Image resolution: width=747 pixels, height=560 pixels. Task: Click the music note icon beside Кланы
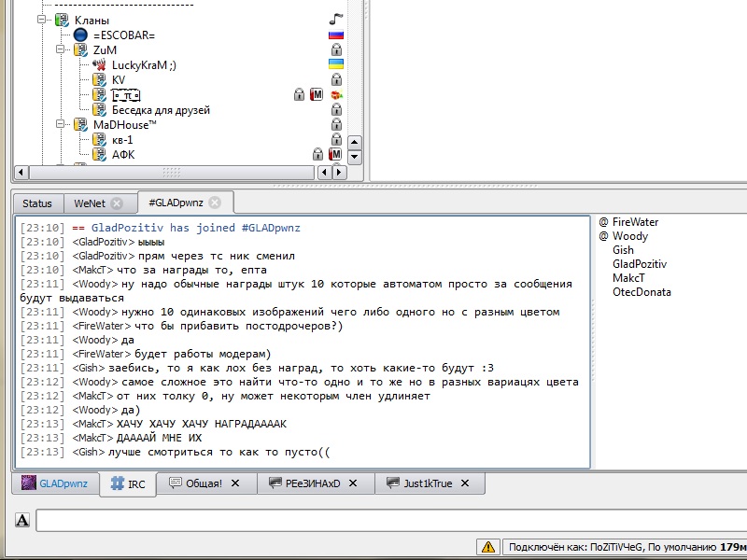pyautogui.click(x=336, y=20)
